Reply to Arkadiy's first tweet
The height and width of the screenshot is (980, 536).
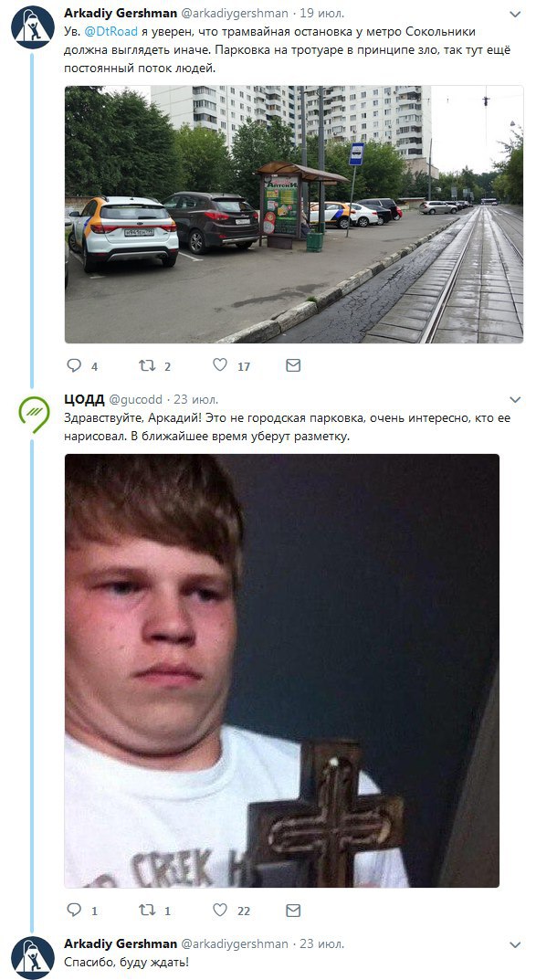tap(74, 365)
